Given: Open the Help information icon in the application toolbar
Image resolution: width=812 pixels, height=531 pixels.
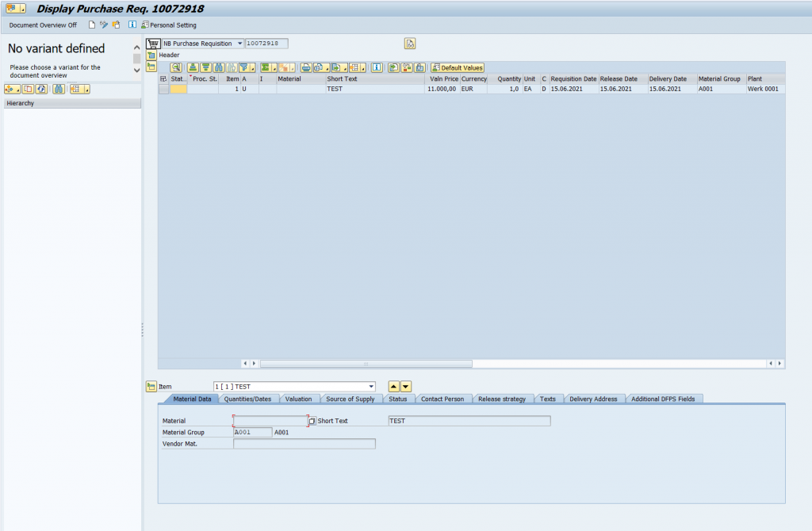Looking at the screenshot, I should (x=132, y=25).
